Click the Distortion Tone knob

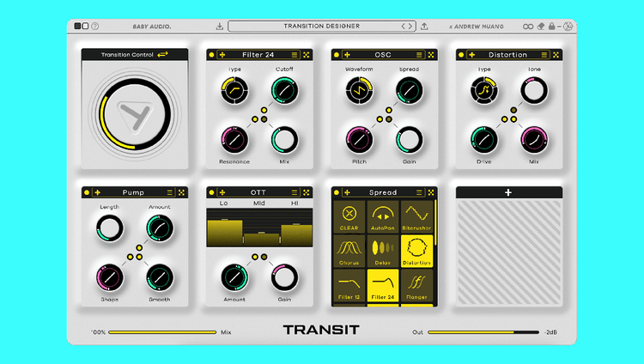(534, 90)
